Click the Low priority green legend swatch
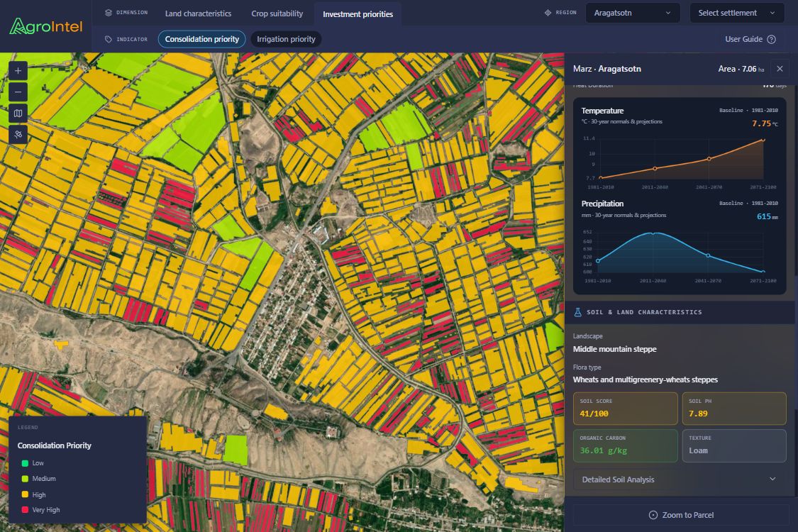The image size is (798, 532). [25, 463]
